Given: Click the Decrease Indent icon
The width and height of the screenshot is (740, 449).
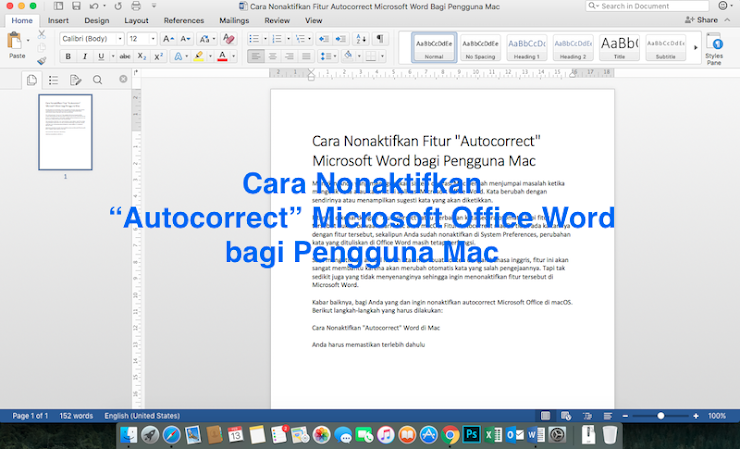Looking at the screenshot, I should coord(324,39).
